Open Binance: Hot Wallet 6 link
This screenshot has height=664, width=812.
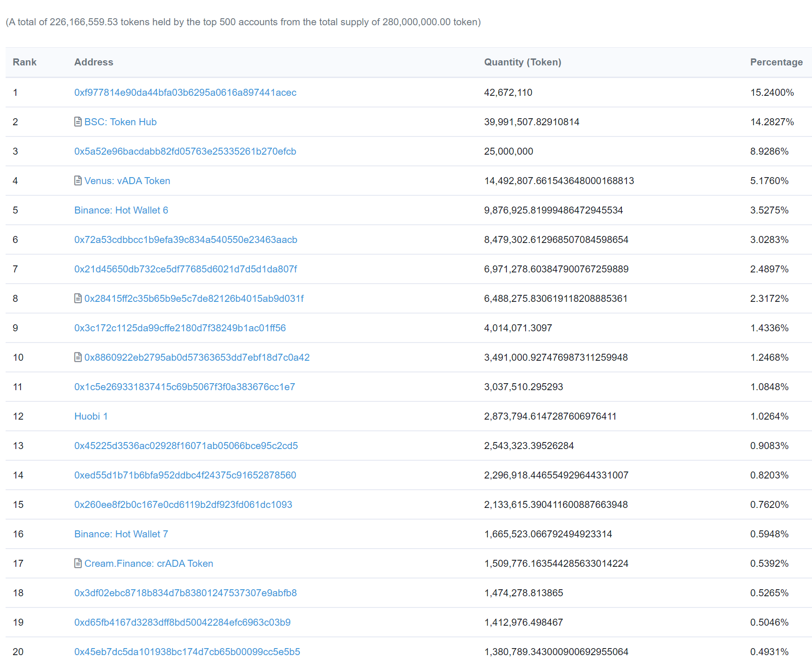pos(121,210)
